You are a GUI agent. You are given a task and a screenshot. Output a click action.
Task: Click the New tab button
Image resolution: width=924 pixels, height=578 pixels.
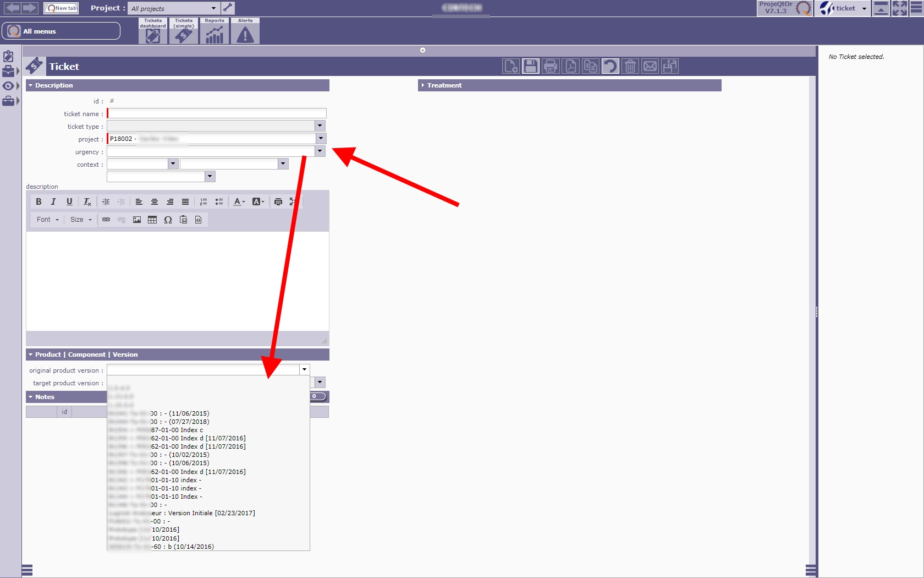coord(61,8)
